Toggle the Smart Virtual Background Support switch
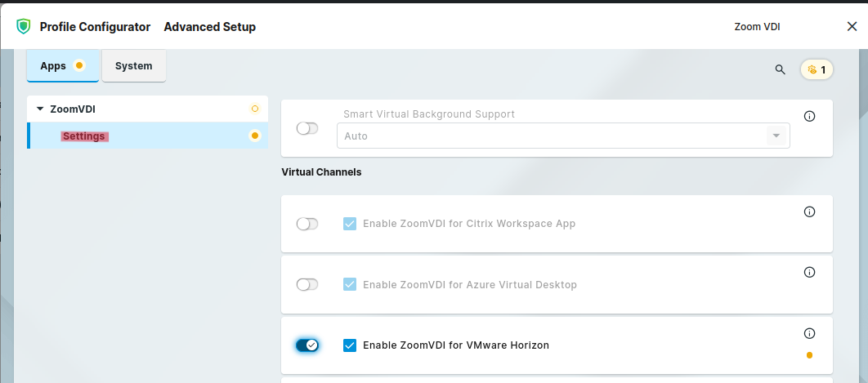This screenshot has height=383, width=868. pyautogui.click(x=307, y=128)
